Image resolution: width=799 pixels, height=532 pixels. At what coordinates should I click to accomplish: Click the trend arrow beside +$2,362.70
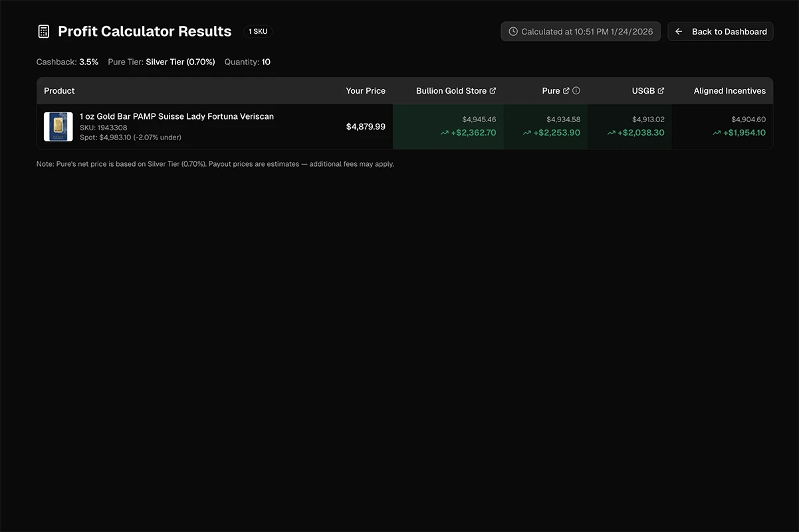pos(444,132)
